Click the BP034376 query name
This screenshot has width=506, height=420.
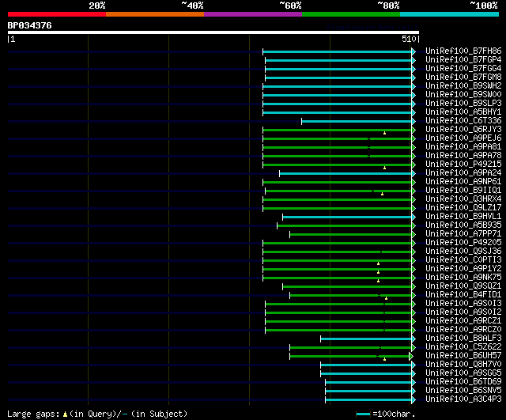pos(29,25)
